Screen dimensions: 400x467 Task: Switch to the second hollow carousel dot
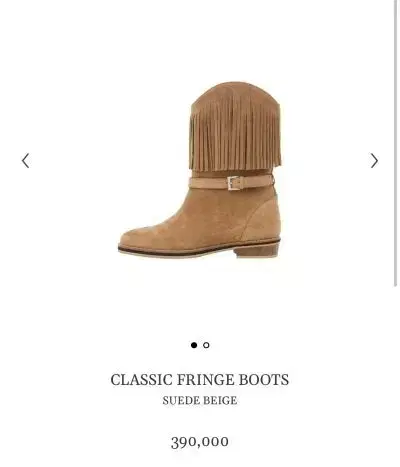(x=206, y=345)
